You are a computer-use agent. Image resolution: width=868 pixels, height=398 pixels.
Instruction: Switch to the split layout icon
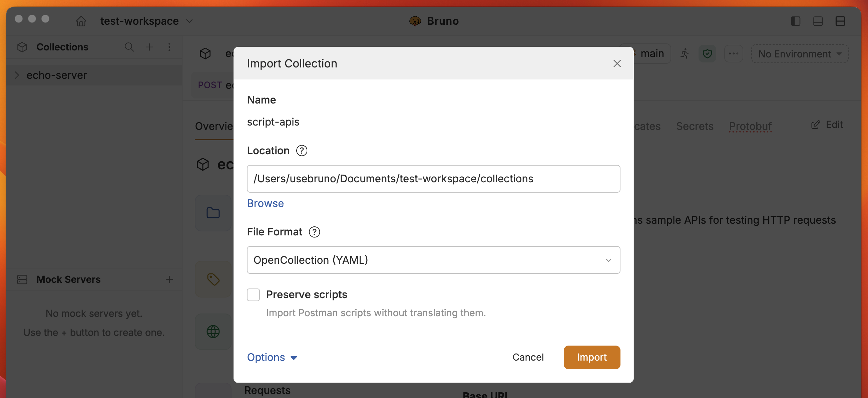click(840, 21)
